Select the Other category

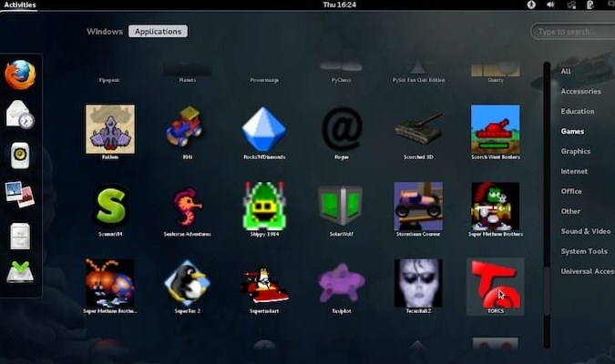pos(570,211)
